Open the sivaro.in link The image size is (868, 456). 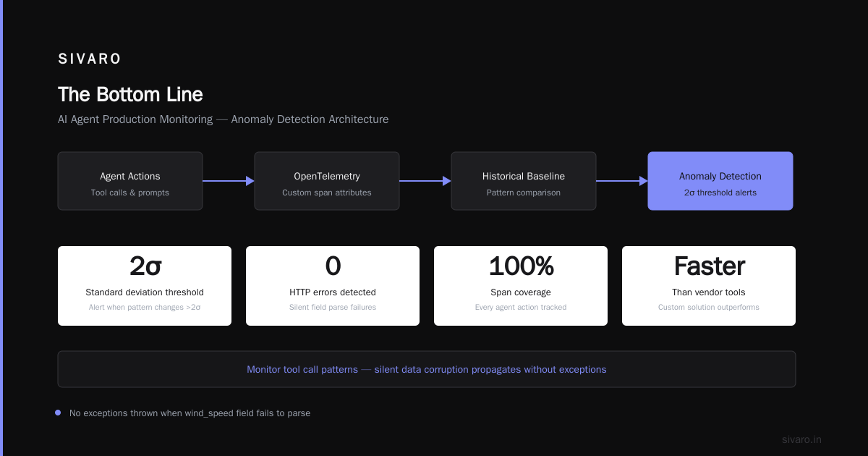(801, 439)
